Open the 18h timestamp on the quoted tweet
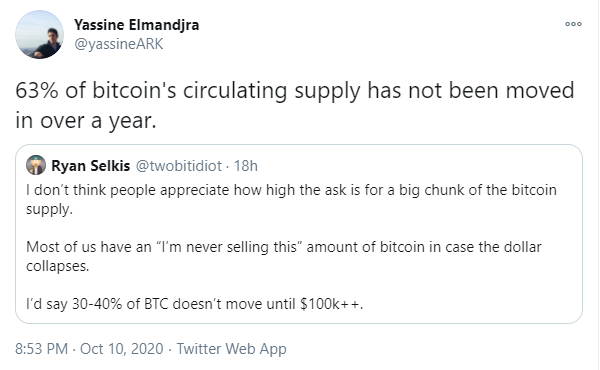 246,166
